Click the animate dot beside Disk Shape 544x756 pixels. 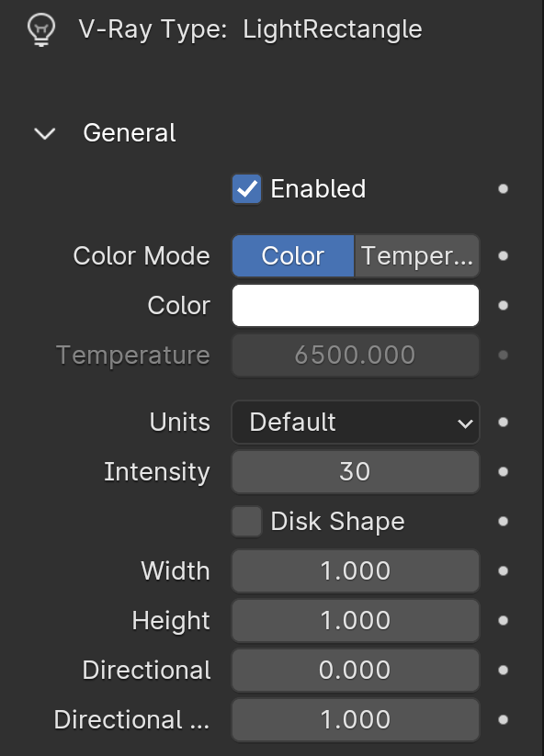(503, 521)
